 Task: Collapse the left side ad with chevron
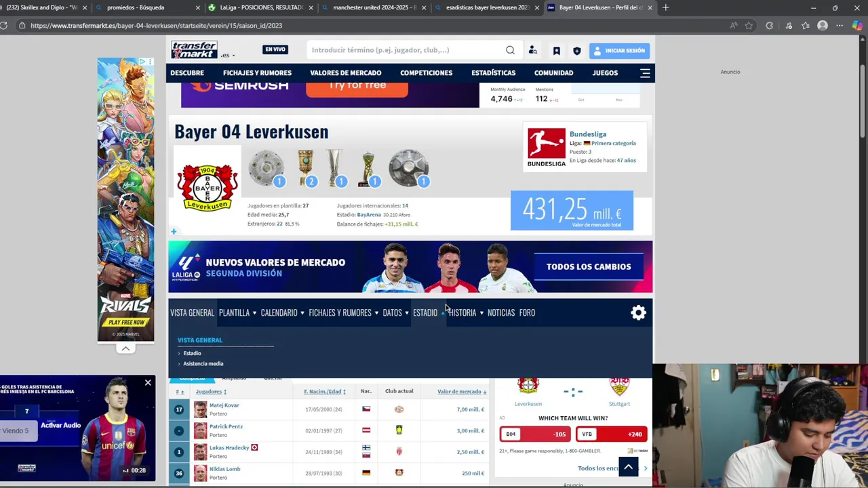click(125, 348)
